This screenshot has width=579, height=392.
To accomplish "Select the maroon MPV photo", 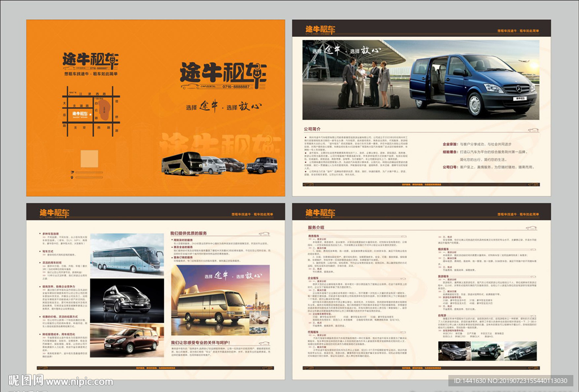I will [127, 341].
